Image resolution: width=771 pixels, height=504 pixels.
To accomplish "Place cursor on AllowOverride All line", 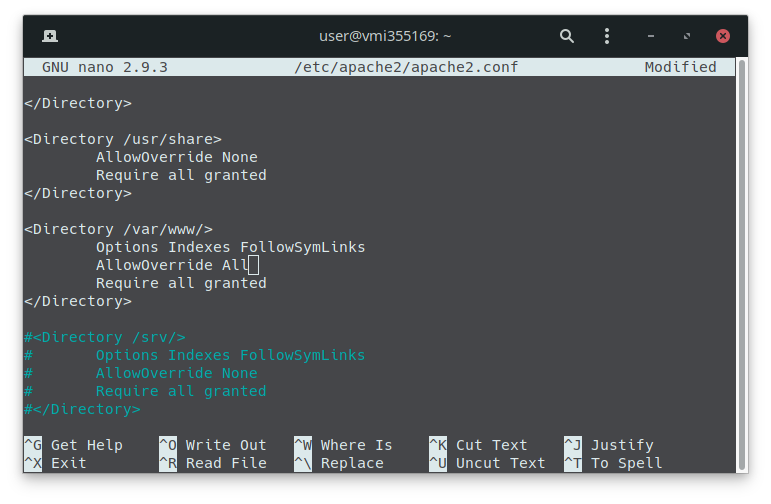I will pos(172,265).
